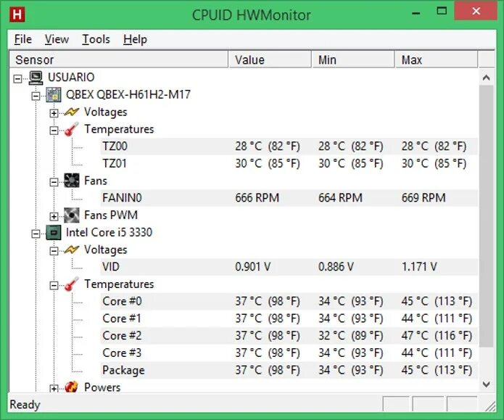Click the USUARIO computer icon
The width and height of the screenshot is (504, 420).
(36, 78)
